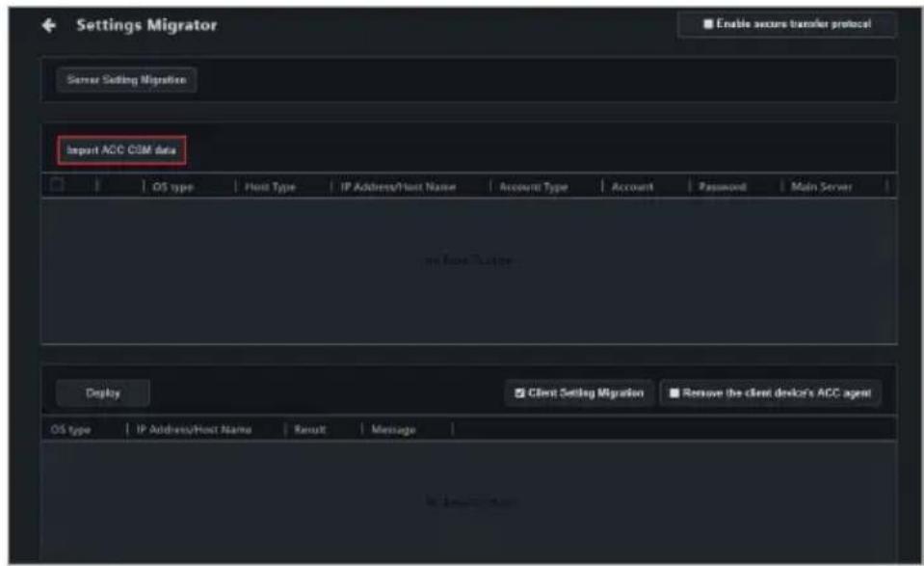The image size is (924, 566).
Task: Sort by Message column header
Action: [394, 430]
